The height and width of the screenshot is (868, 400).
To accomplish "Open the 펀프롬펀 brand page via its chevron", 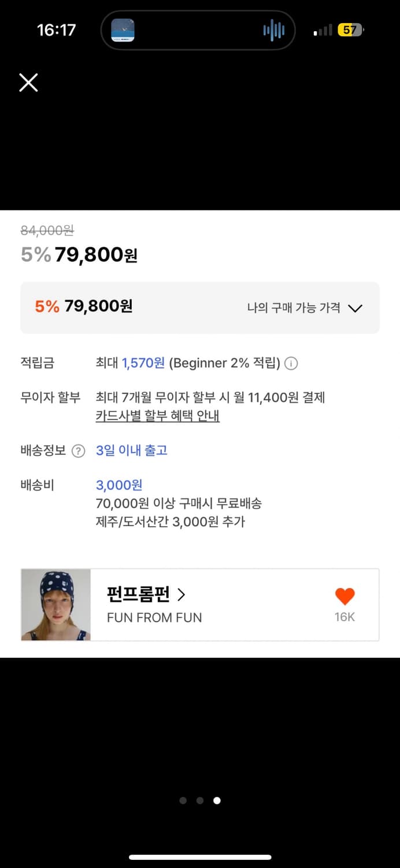I will [182, 594].
